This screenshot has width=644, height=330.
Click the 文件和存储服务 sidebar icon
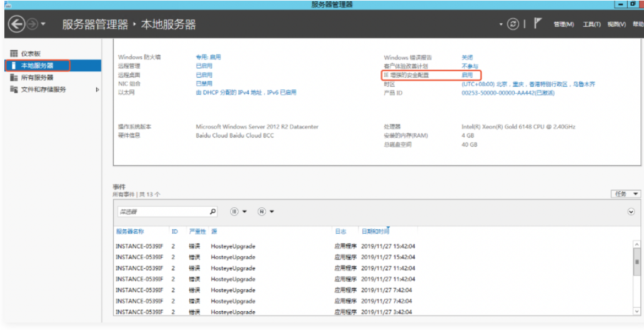click(x=14, y=89)
